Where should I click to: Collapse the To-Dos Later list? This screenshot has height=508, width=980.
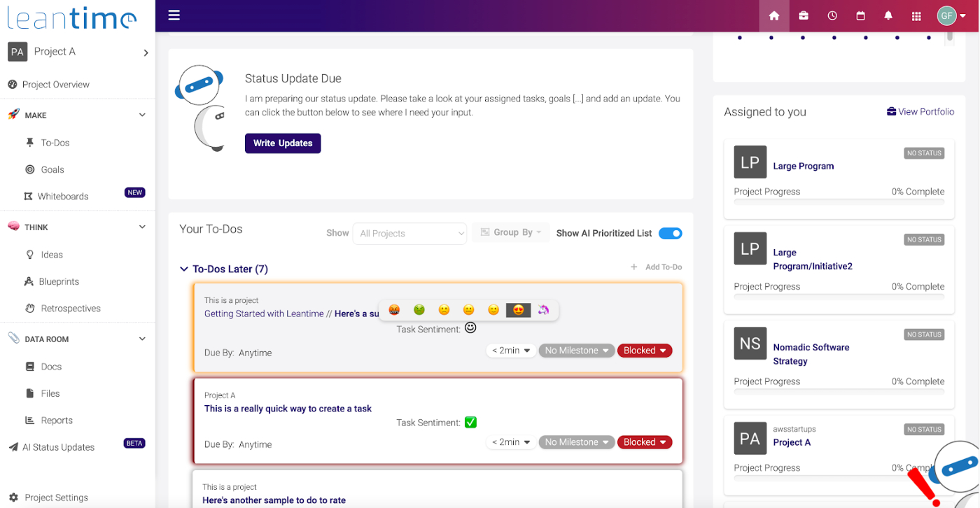[x=183, y=269]
